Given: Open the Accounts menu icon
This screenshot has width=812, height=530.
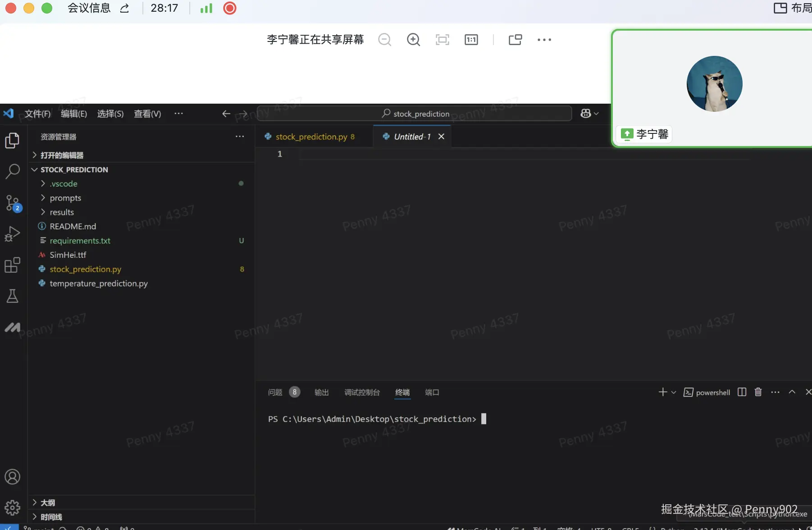Looking at the screenshot, I should point(12,477).
